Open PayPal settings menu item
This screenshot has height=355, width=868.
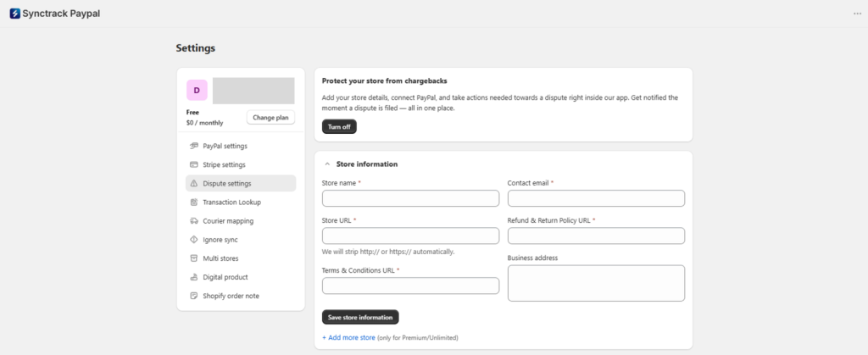[x=241, y=146]
